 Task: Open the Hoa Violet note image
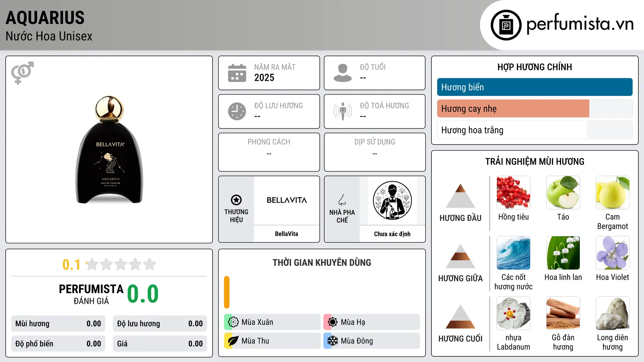613,253
